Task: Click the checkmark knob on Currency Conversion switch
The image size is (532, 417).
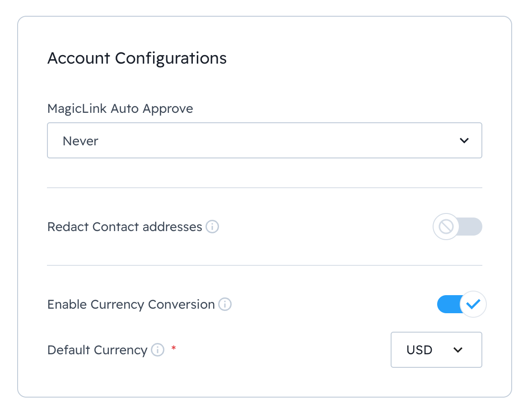Action: pyautogui.click(x=473, y=304)
